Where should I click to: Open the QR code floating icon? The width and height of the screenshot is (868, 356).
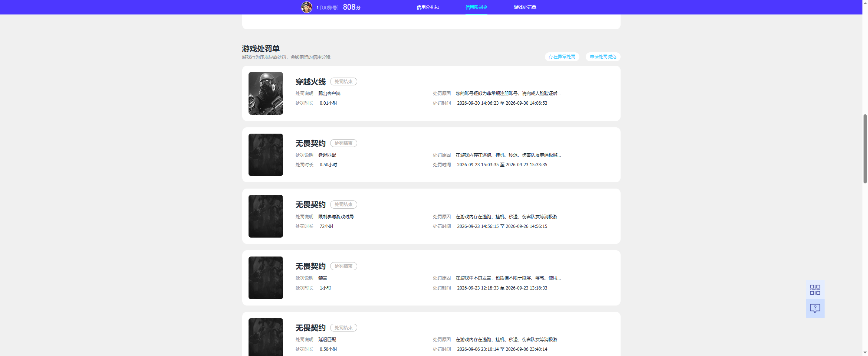pos(815,290)
